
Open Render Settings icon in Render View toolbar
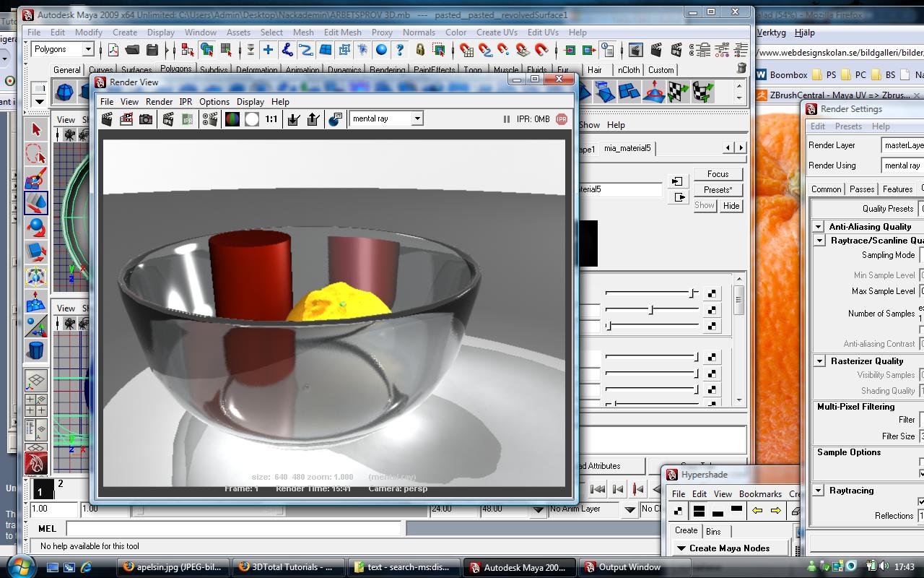pyautogui.click(x=210, y=119)
